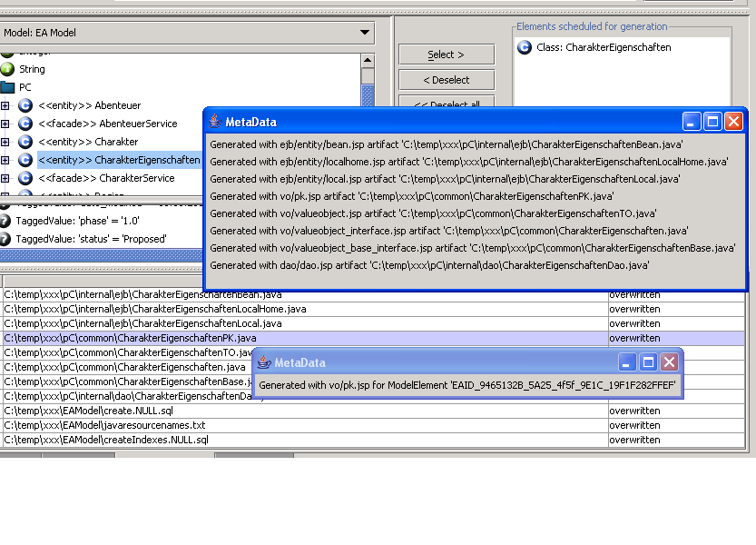Click the green String datatype icon
The height and width of the screenshot is (545, 756).
(x=7, y=69)
